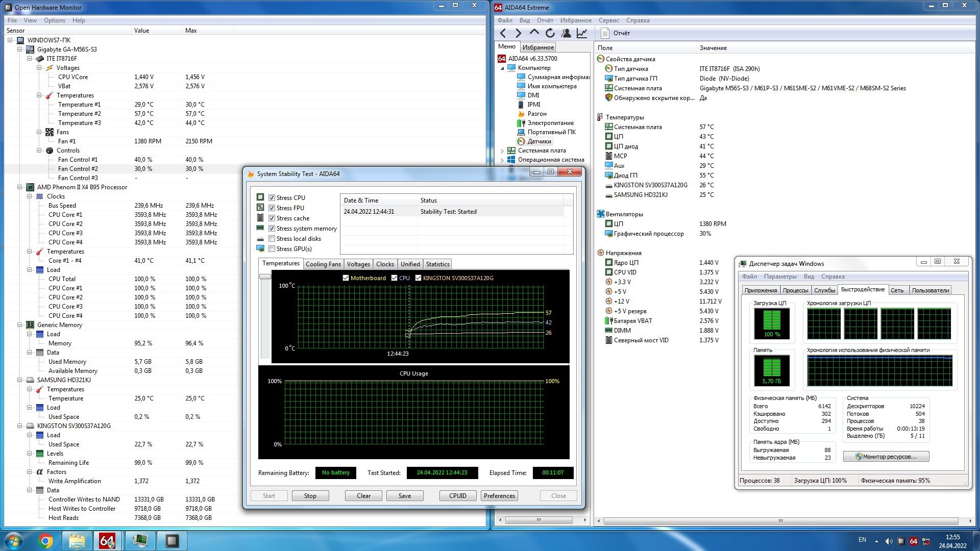The image size is (980, 551).
Task: Collapse the WINDOWS7-ПК root node
Action: [x=10, y=40]
